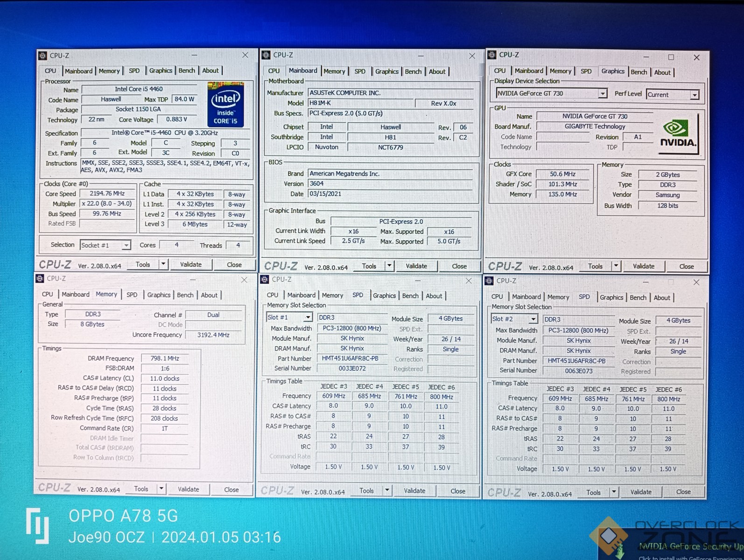Image resolution: width=744 pixels, height=560 pixels.
Task: Click CPU-Z app icon in Slot #2 SPD window title bar
Action: [x=489, y=280]
